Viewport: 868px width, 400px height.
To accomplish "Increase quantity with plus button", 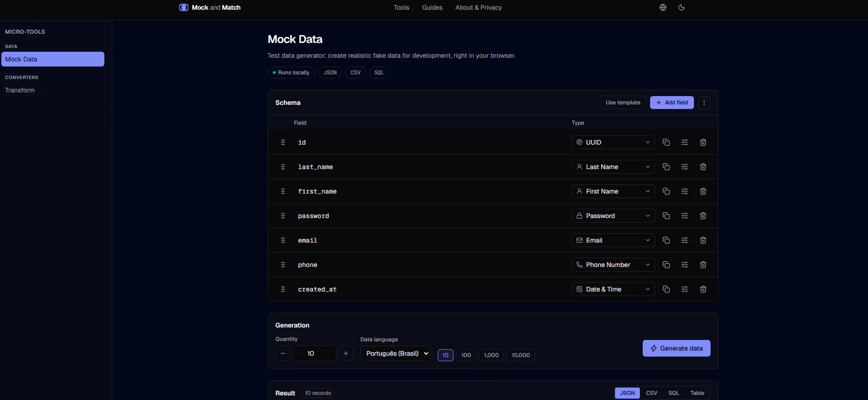I will (x=346, y=353).
